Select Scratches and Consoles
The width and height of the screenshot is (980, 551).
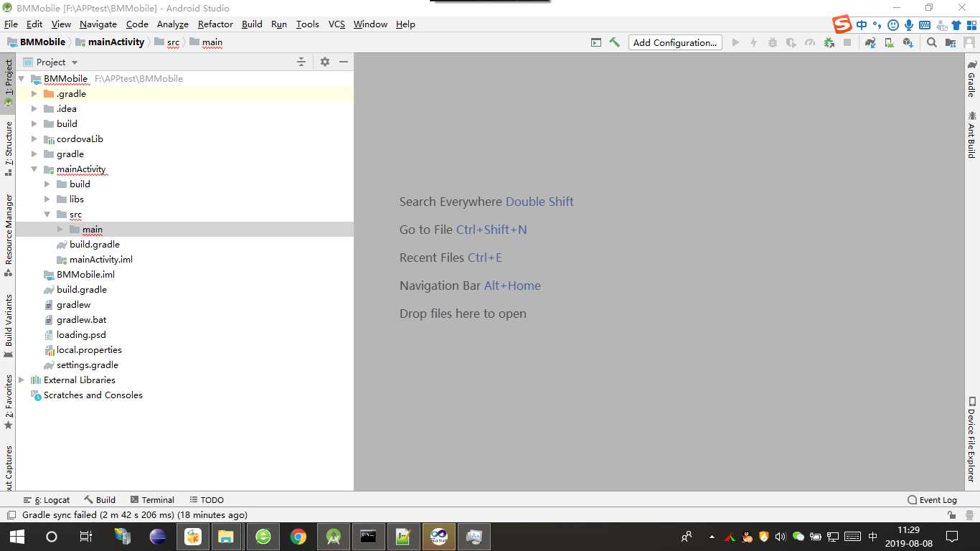[x=93, y=395]
